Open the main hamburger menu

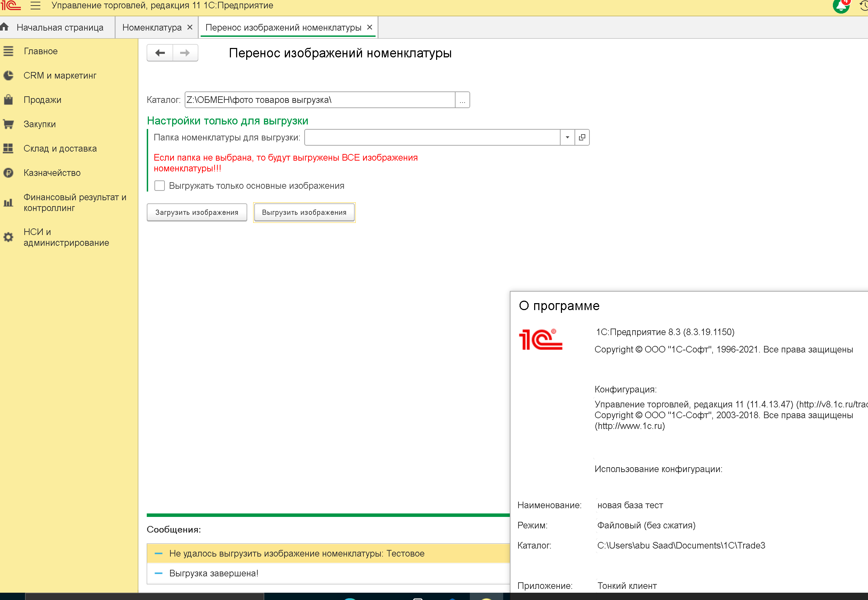35,6
